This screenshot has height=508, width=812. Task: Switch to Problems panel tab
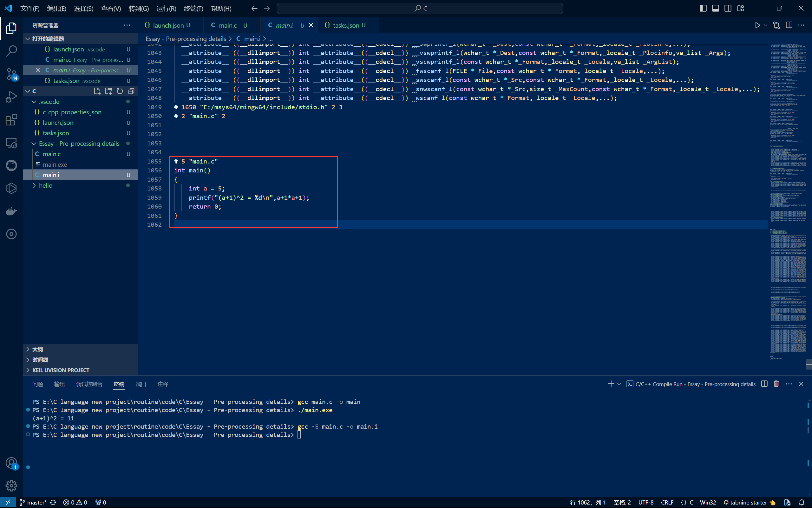37,384
